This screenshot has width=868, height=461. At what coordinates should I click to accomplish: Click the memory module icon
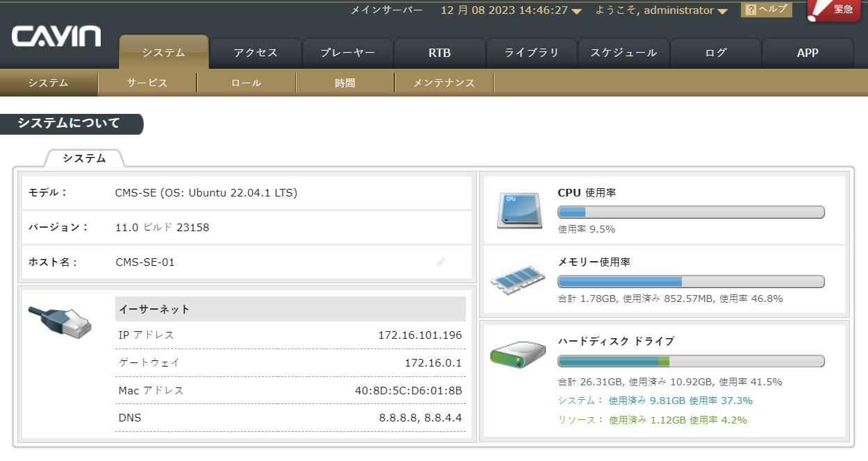(x=517, y=280)
